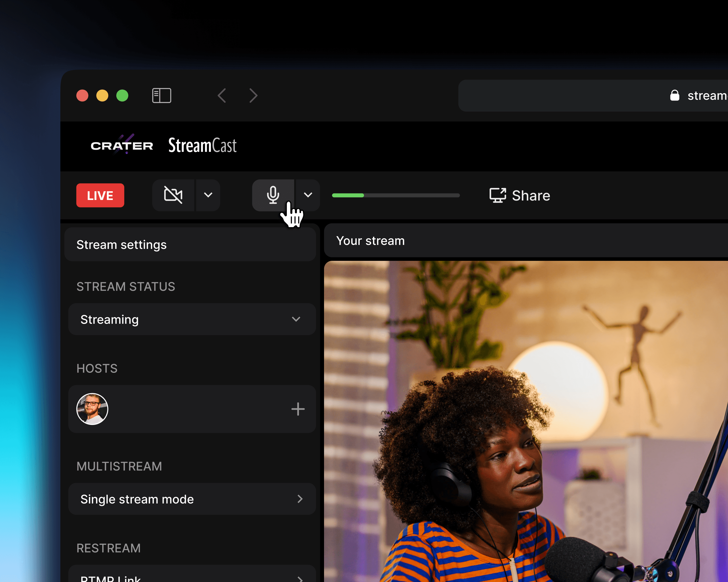728x582 pixels.
Task: Go forward with the browser forward arrow
Action: (253, 96)
